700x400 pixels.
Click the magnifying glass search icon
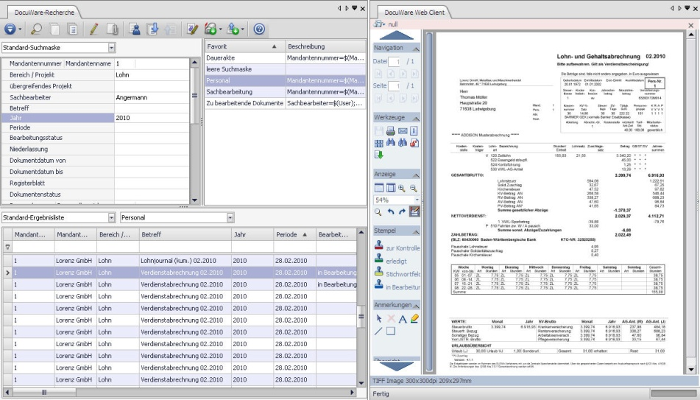tap(36, 29)
